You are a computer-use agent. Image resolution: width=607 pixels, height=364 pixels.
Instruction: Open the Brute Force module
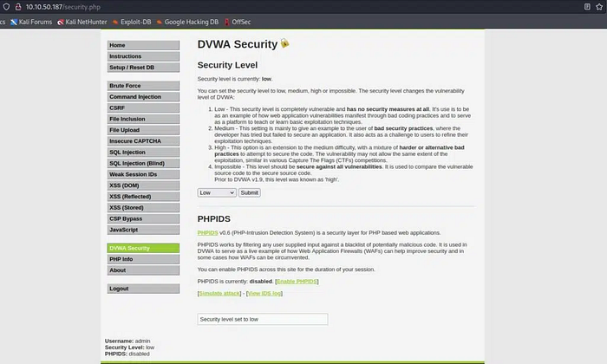[143, 86]
